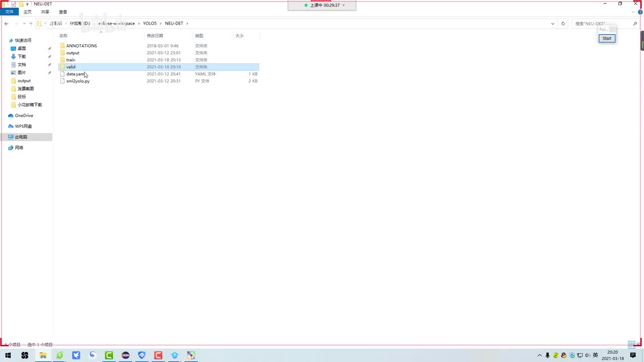This screenshot has height=362, width=644.
Task: Select 此电脑 in the navigation pane
Action: pos(26,137)
